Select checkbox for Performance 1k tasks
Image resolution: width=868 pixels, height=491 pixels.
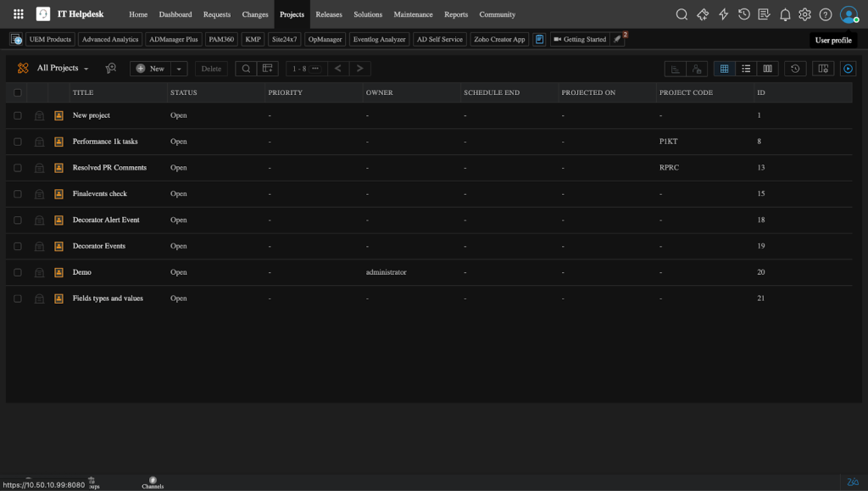coord(18,142)
